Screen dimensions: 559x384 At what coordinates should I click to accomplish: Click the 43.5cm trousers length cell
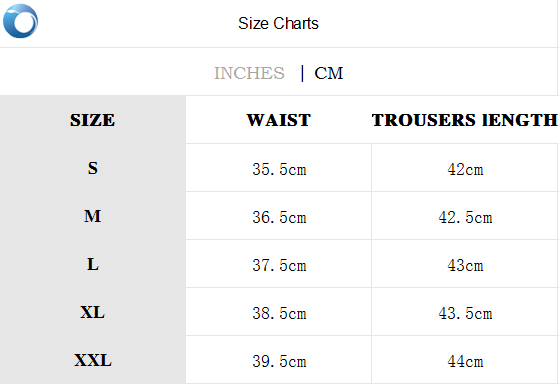tap(465, 313)
